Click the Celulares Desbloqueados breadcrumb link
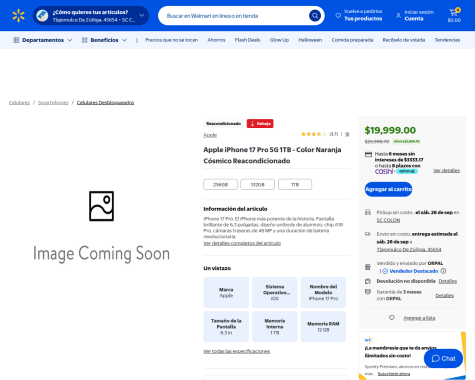 point(105,103)
